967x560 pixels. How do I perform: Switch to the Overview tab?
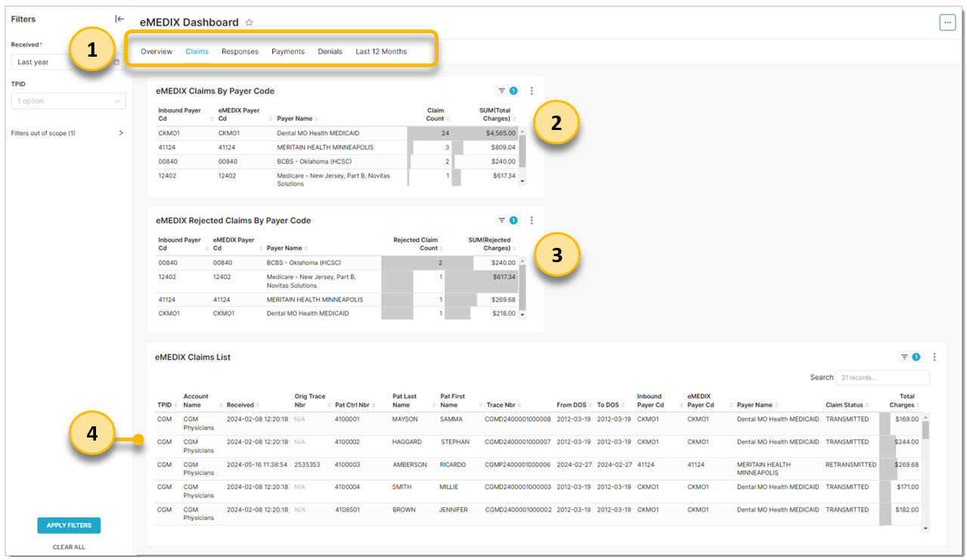157,52
